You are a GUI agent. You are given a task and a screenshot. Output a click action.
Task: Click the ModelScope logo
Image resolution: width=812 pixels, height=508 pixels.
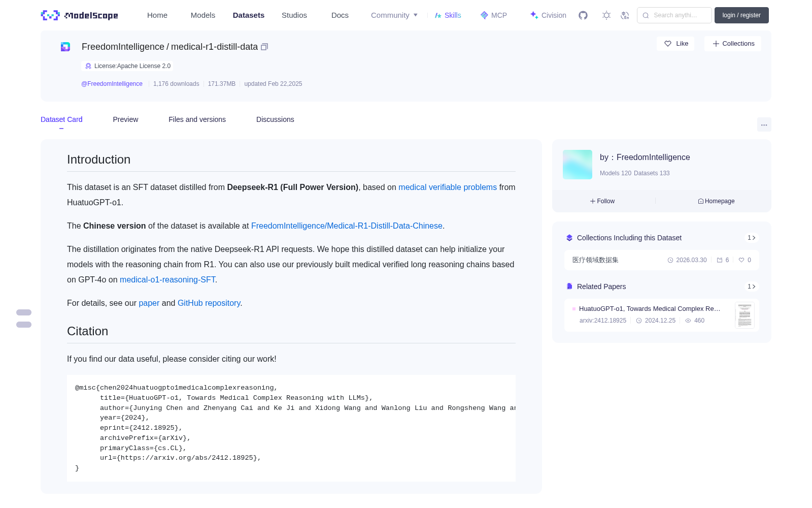(x=79, y=15)
